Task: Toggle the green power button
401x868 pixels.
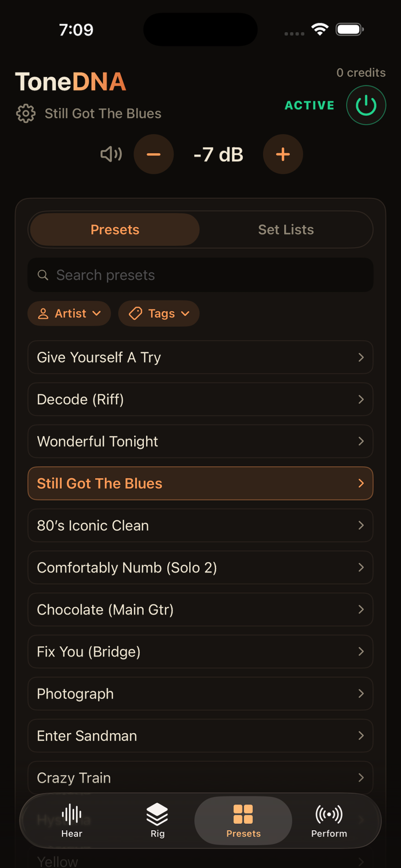Action: click(366, 105)
